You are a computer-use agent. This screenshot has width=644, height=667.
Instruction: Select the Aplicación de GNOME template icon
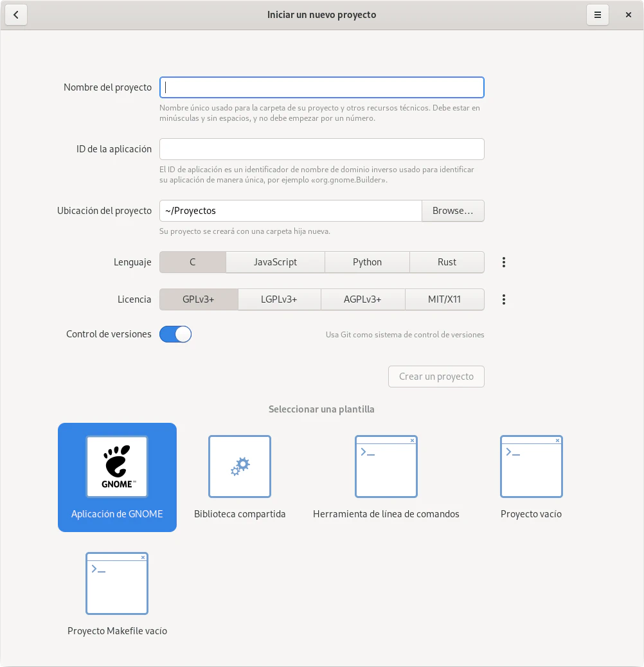pos(117,467)
